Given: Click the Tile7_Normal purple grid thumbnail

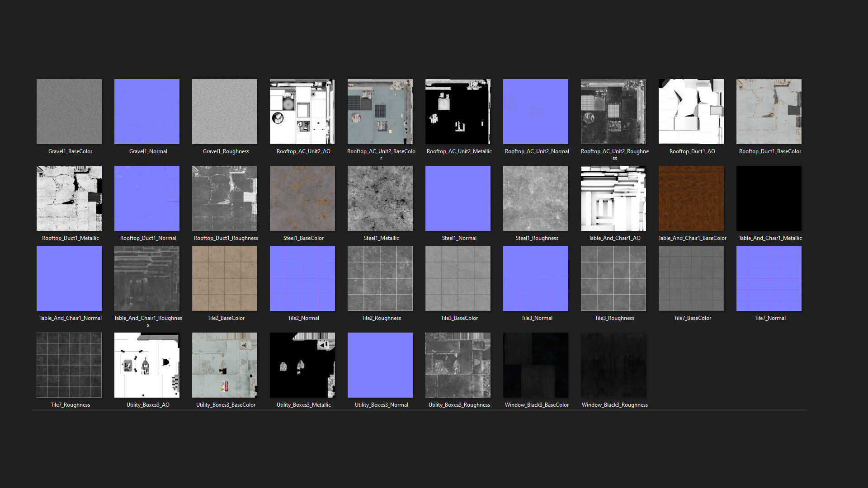Looking at the screenshot, I should point(769,278).
